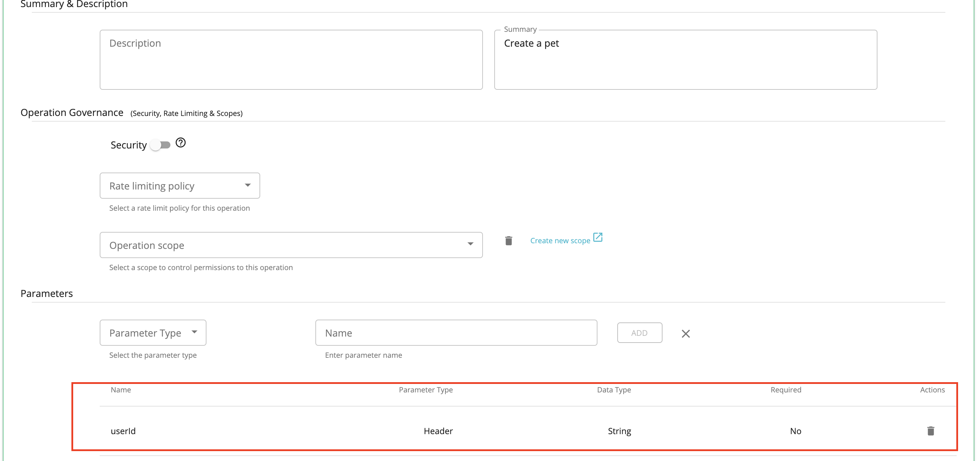The image size is (980, 461).
Task: Click the Parameters section heading
Action: 46,293
